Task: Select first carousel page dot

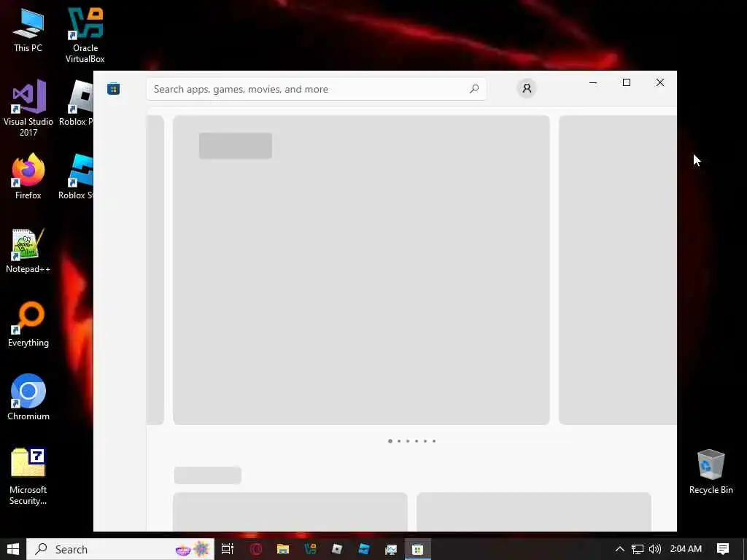Action: [x=390, y=441]
